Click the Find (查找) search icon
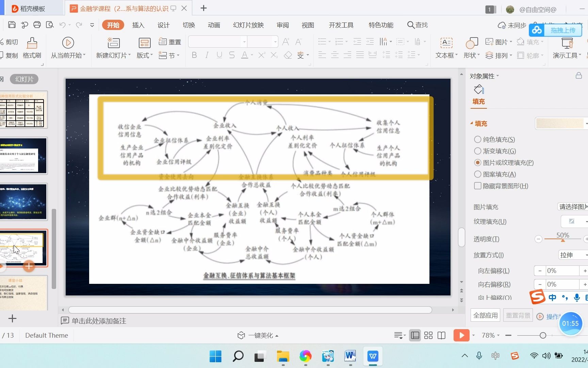 [x=411, y=25]
